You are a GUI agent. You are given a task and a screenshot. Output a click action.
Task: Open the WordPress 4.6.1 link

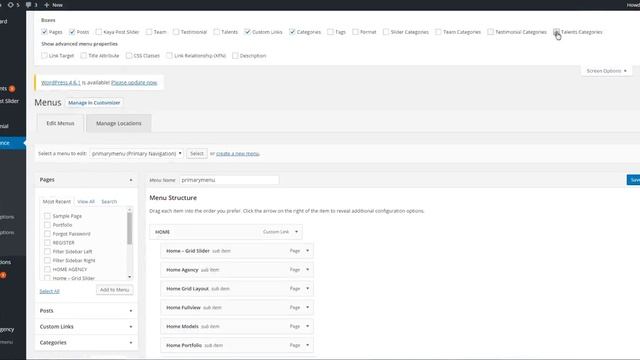coord(61,82)
